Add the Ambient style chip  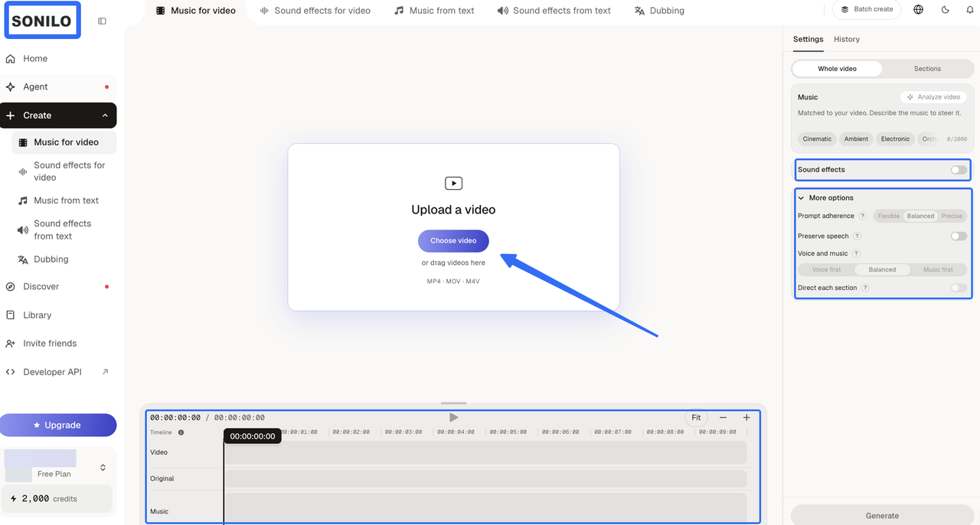pyautogui.click(x=856, y=139)
